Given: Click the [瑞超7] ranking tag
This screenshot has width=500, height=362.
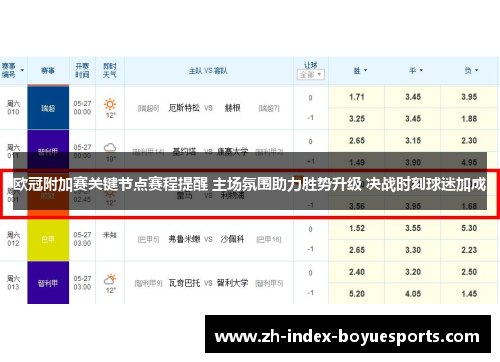Looking at the screenshot, I should 269,108.
